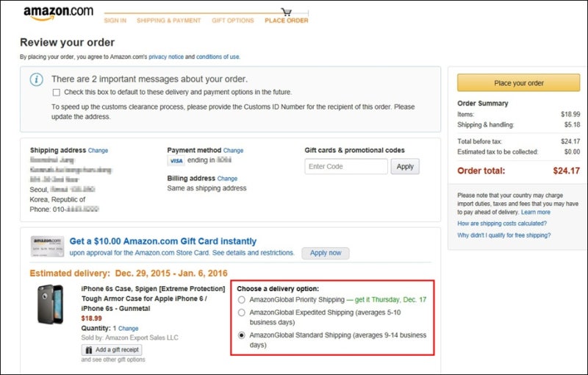Select AmazonGlobal Standard Shipping option

tap(242, 335)
